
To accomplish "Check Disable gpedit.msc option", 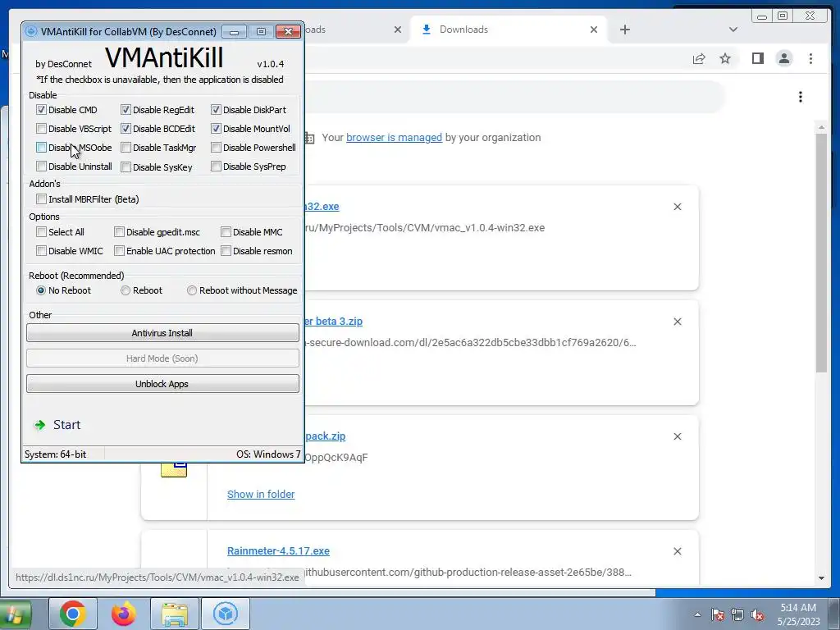I will click(x=120, y=232).
